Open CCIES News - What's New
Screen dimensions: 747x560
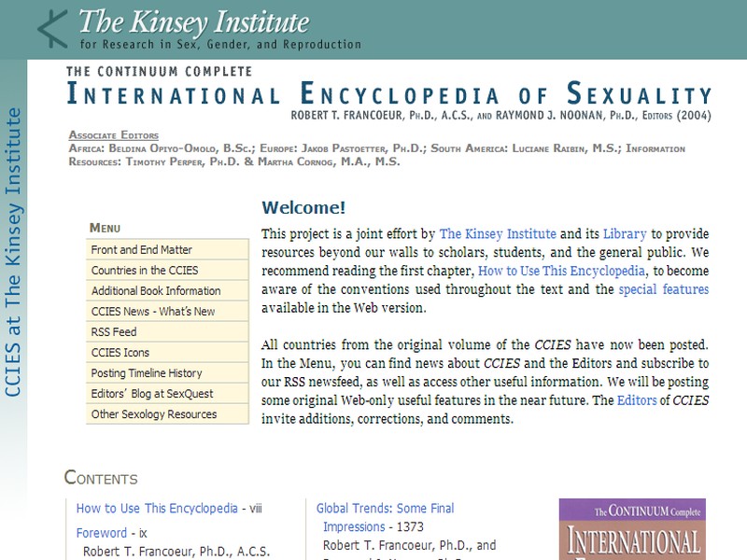(167, 311)
